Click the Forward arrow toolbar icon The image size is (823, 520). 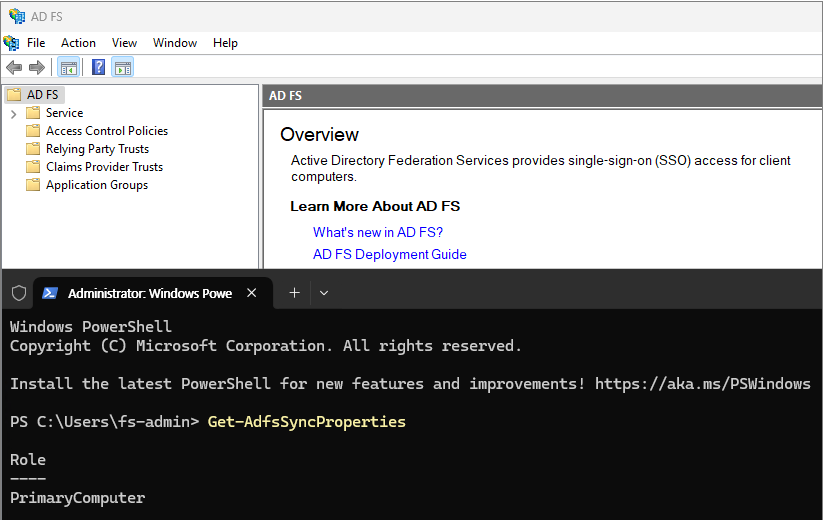point(37,67)
